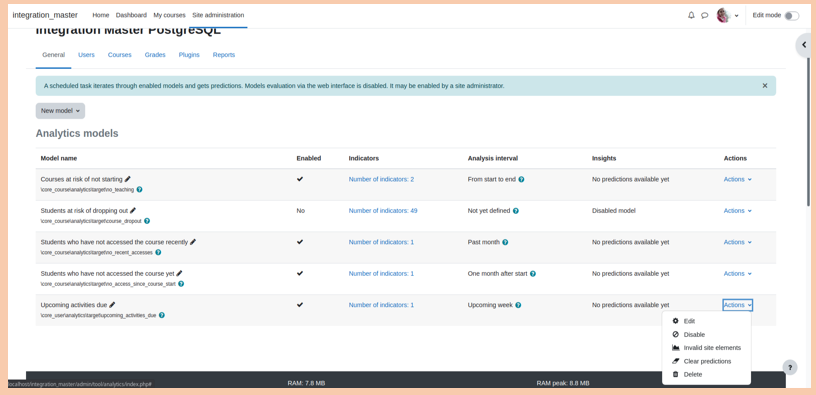Open help for Upcoming week interval
The width and height of the screenshot is (816, 395).
pos(518,305)
